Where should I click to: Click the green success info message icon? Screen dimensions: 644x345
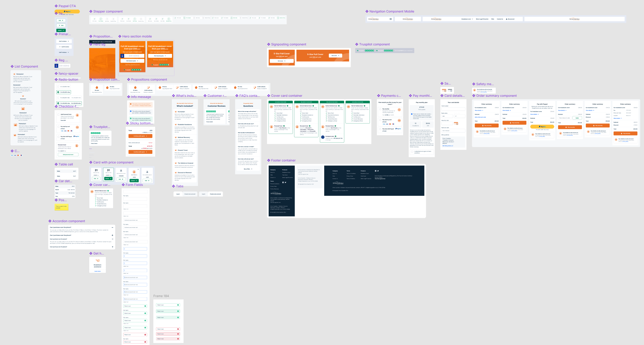pos(131,118)
